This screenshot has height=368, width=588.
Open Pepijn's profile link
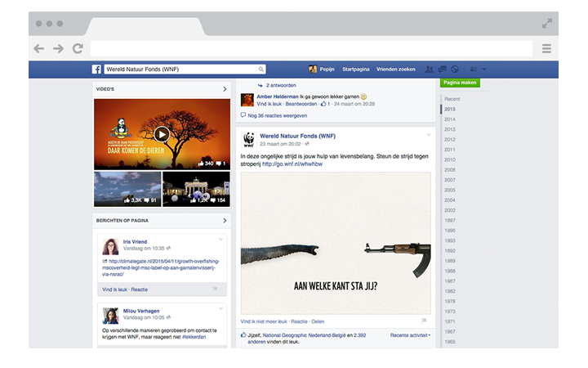(327, 69)
